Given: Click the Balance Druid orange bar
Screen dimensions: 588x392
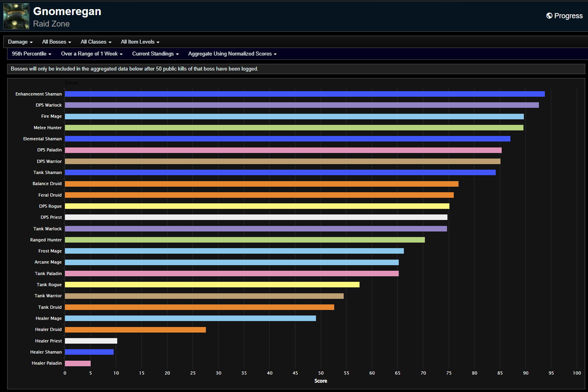Looking at the screenshot, I should (x=261, y=184).
